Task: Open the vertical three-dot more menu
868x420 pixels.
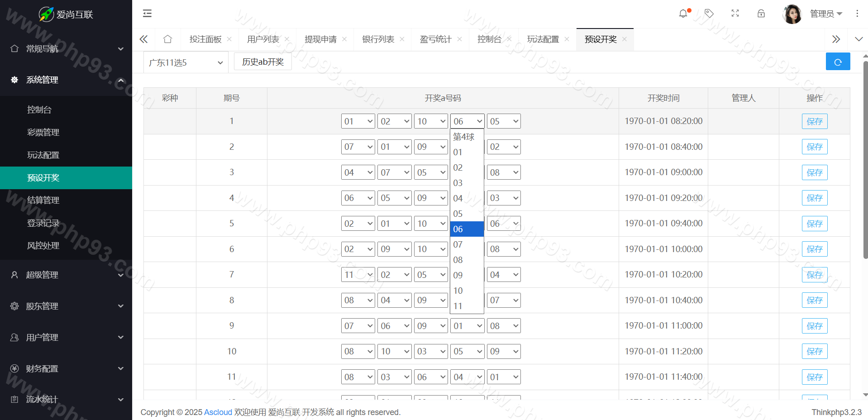Action: tap(857, 14)
